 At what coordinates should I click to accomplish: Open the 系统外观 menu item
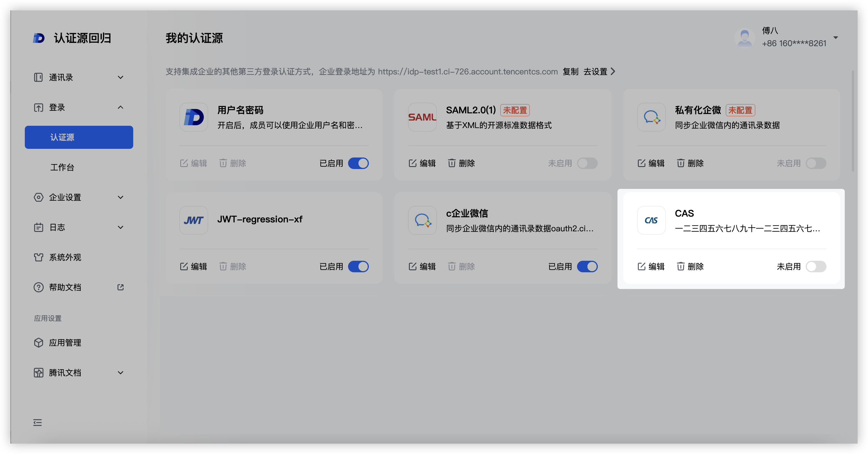65,257
